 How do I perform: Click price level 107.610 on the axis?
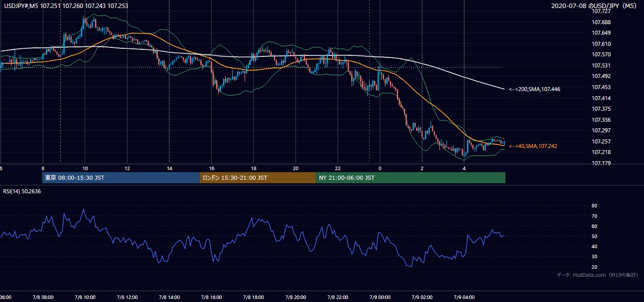coord(601,44)
